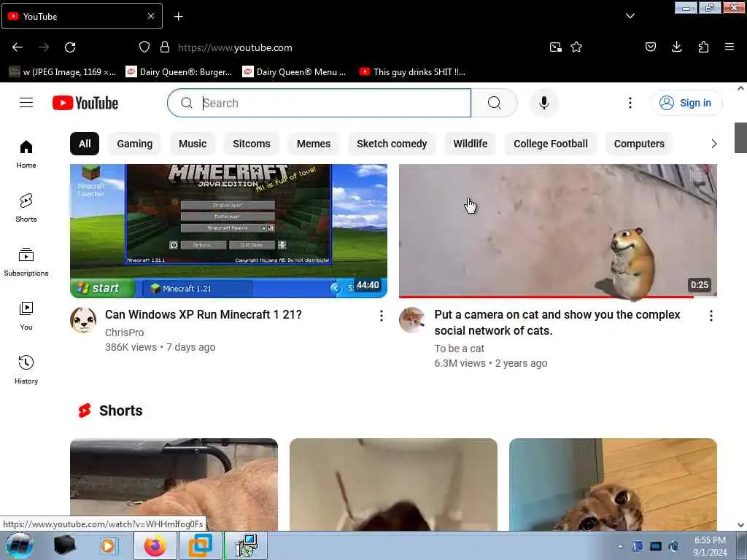This screenshot has width=747, height=560.
Task: Open a new browser tab
Action: pos(178,17)
